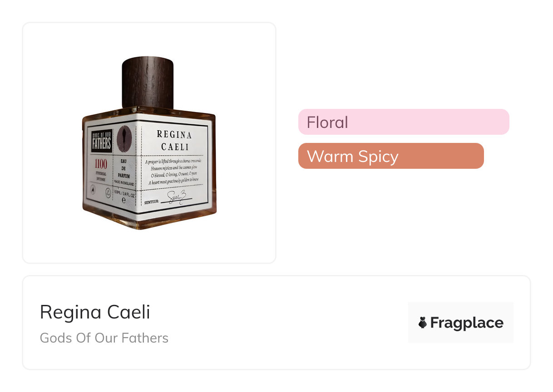Click the Fragplace wordmark text
Screen dimensions: 553x392
[x=467, y=323]
